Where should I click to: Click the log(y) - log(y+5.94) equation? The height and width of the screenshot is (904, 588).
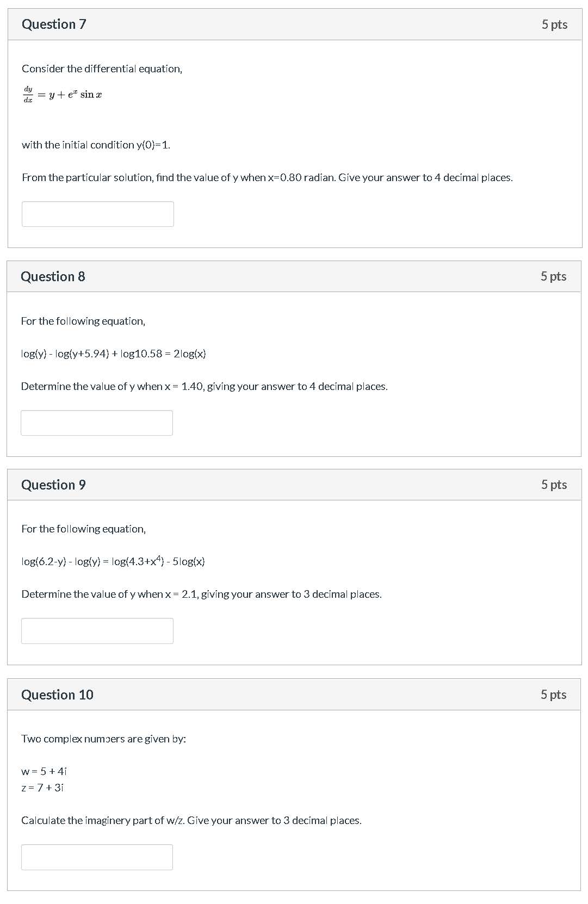pyautogui.click(x=113, y=354)
